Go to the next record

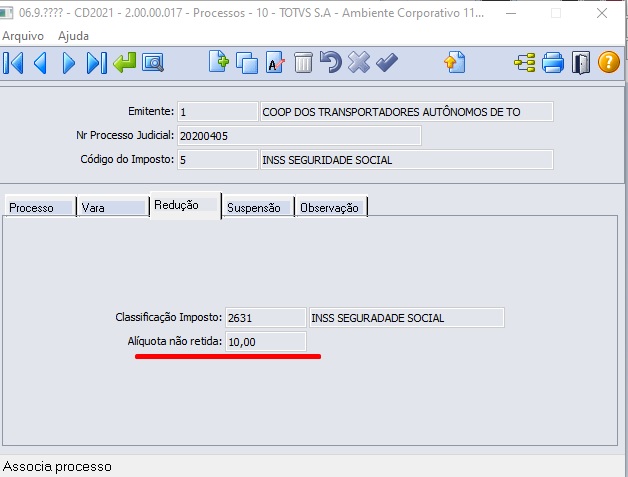(68, 63)
